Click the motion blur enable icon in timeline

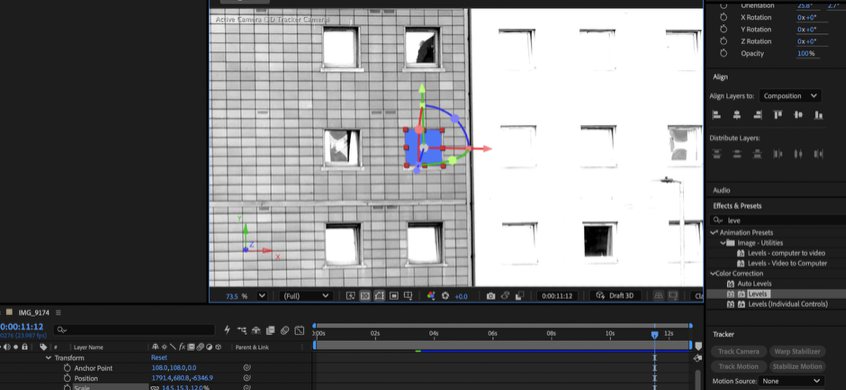coord(284,330)
